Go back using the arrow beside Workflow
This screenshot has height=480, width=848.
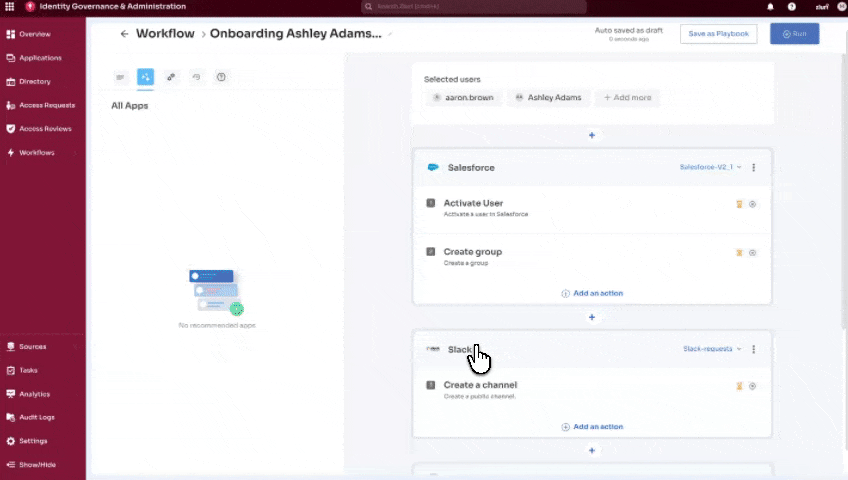pos(124,34)
